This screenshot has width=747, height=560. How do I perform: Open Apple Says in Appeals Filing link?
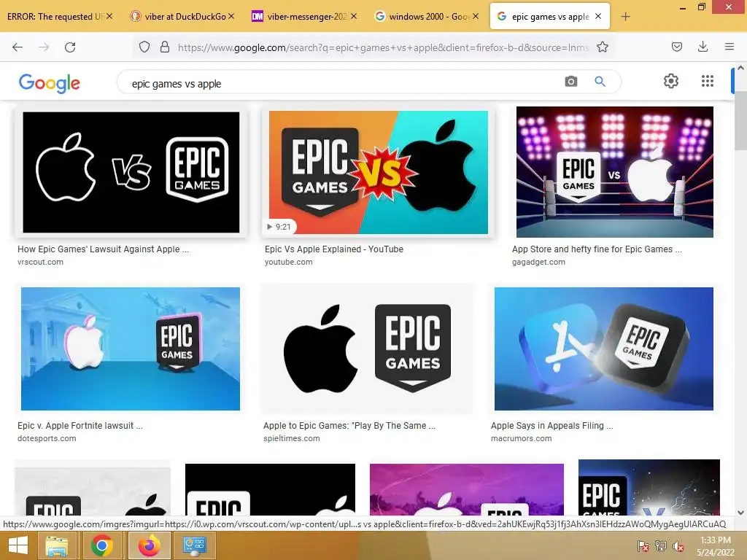[x=552, y=426]
